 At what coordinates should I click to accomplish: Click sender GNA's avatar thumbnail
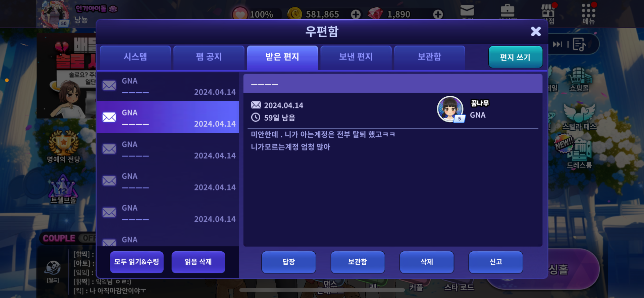click(450, 109)
